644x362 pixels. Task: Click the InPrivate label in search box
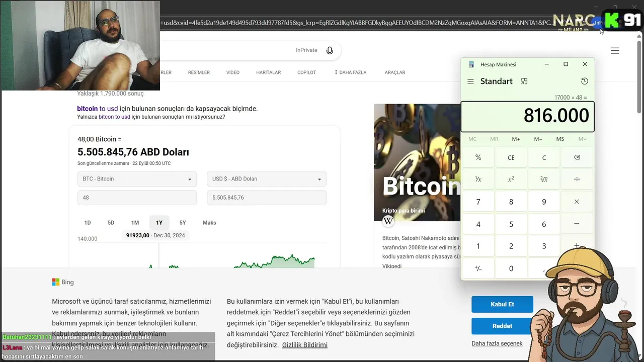(x=306, y=50)
